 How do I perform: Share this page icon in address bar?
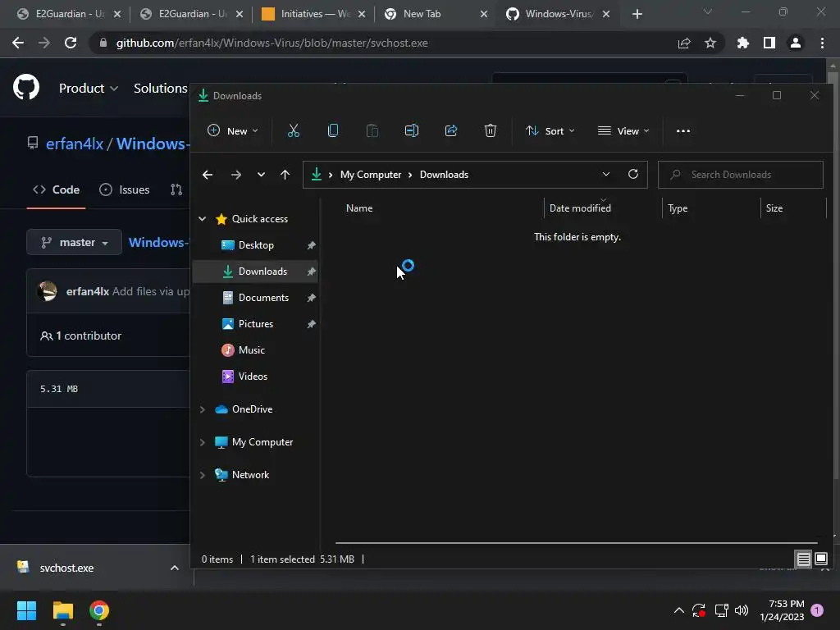coord(684,43)
